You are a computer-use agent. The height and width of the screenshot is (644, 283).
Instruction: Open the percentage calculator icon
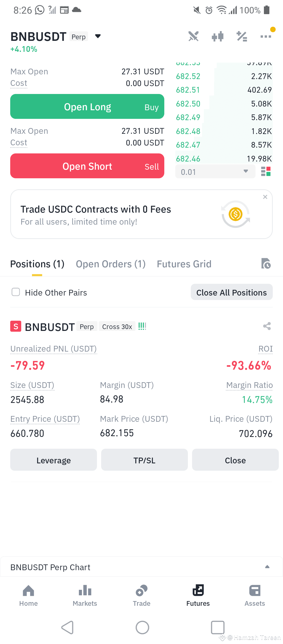click(242, 36)
